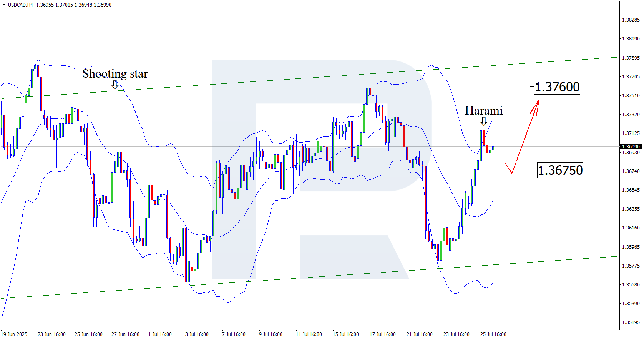
Task: Click the 1 Jul 16:00 time label
Action: [160, 334]
